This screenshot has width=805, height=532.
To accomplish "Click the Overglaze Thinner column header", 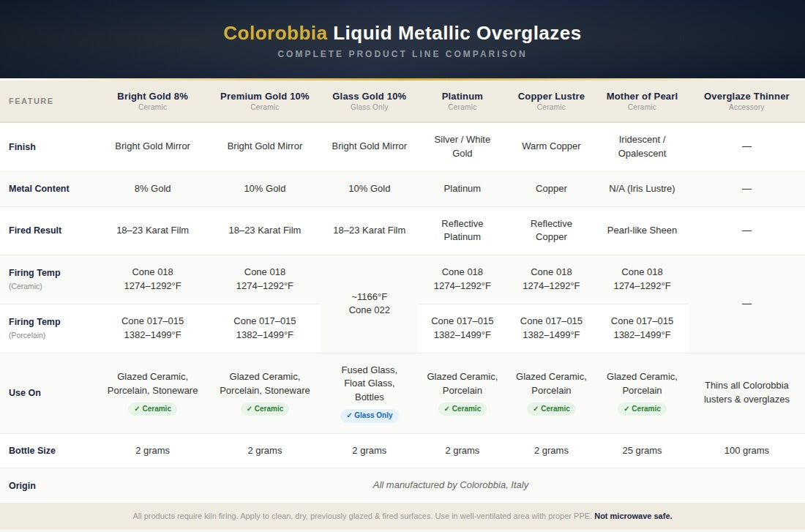I will (746, 101).
